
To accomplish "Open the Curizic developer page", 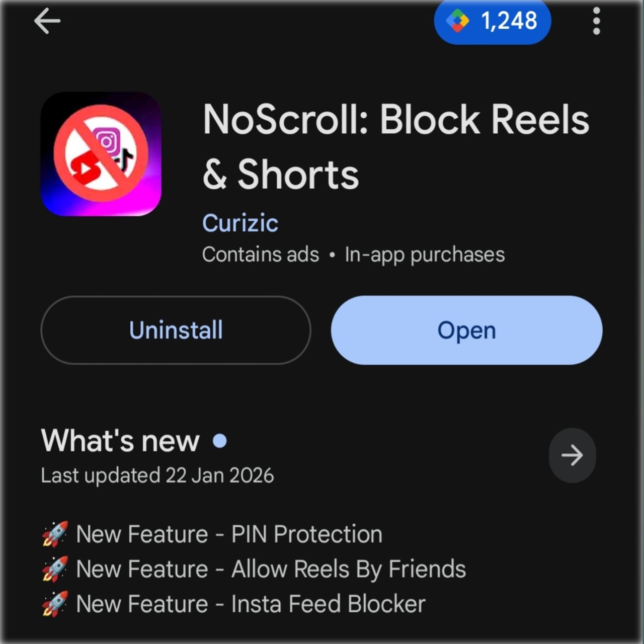I will pos(240,223).
